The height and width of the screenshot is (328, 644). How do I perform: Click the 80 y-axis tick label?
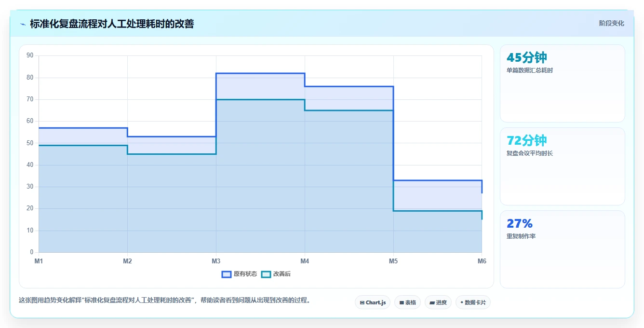coord(30,77)
